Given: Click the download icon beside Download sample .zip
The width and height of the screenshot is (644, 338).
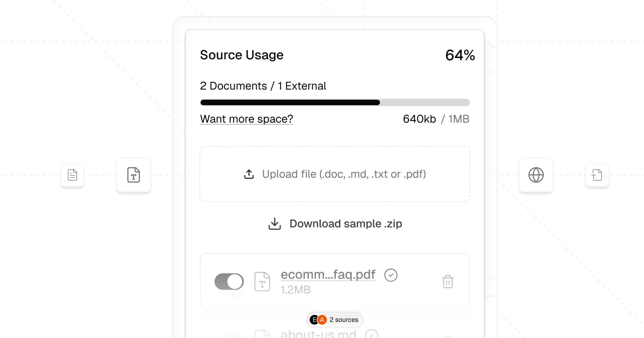Looking at the screenshot, I should point(274,224).
